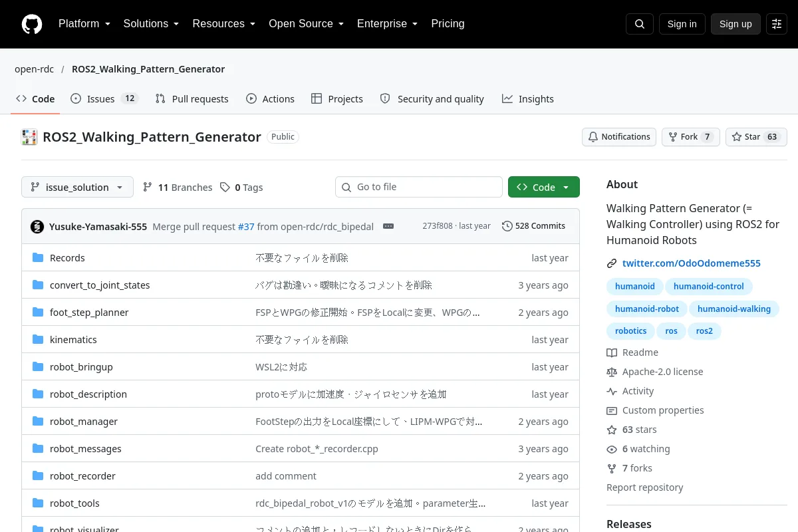Open robot_description folder icon

tap(38, 394)
